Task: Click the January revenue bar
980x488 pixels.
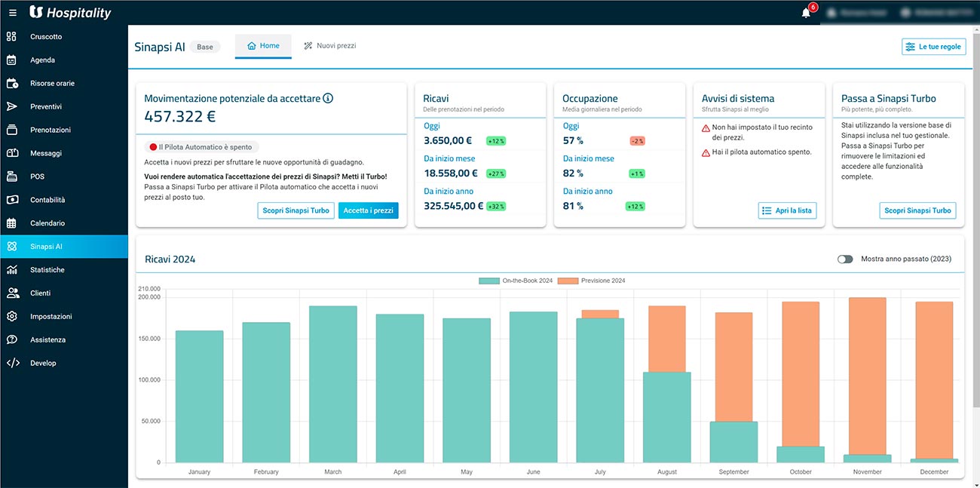Action: pos(199,396)
